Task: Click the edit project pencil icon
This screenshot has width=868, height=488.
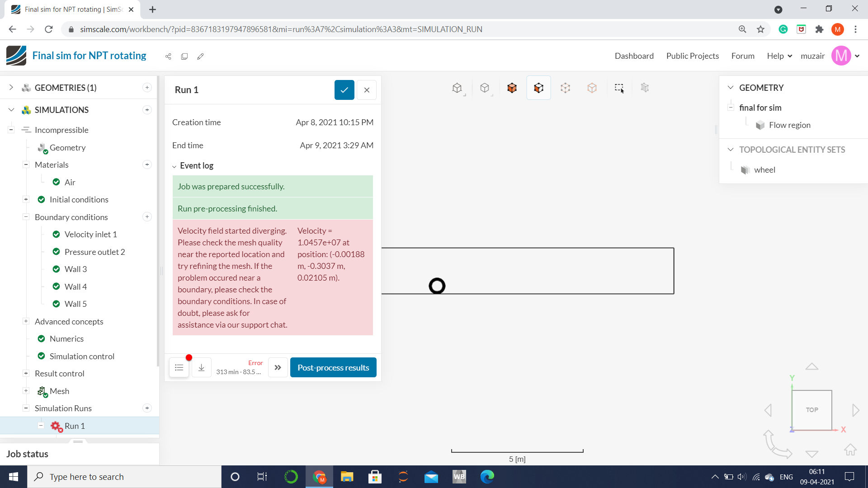Action: click(201, 56)
